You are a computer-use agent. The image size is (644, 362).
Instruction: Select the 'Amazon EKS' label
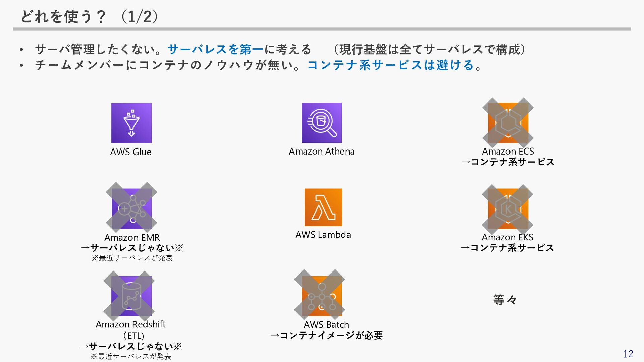(507, 237)
